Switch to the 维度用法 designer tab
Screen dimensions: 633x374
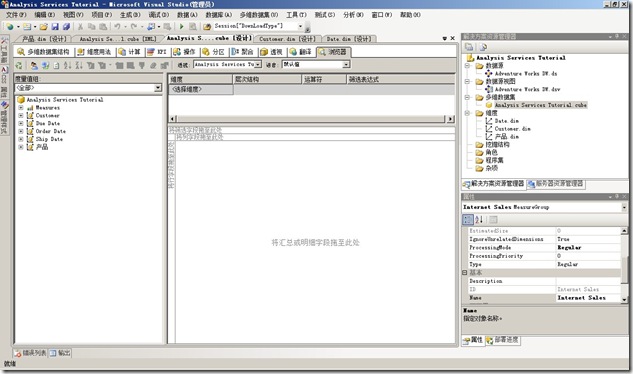[94, 52]
